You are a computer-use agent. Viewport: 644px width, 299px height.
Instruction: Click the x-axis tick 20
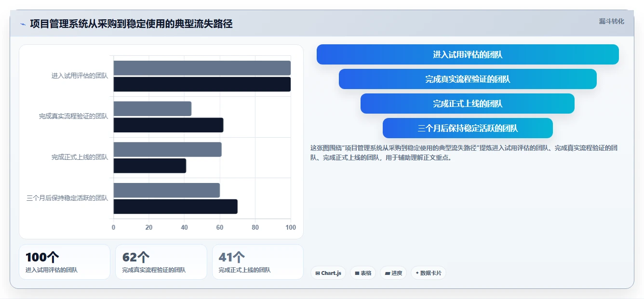pyautogui.click(x=149, y=227)
